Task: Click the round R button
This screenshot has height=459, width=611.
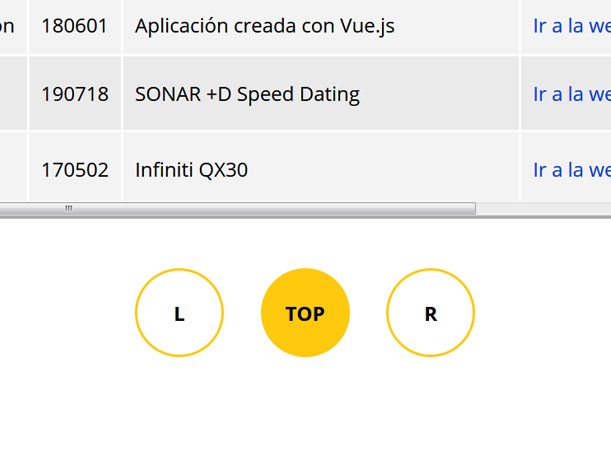Action: click(x=430, y=313)
